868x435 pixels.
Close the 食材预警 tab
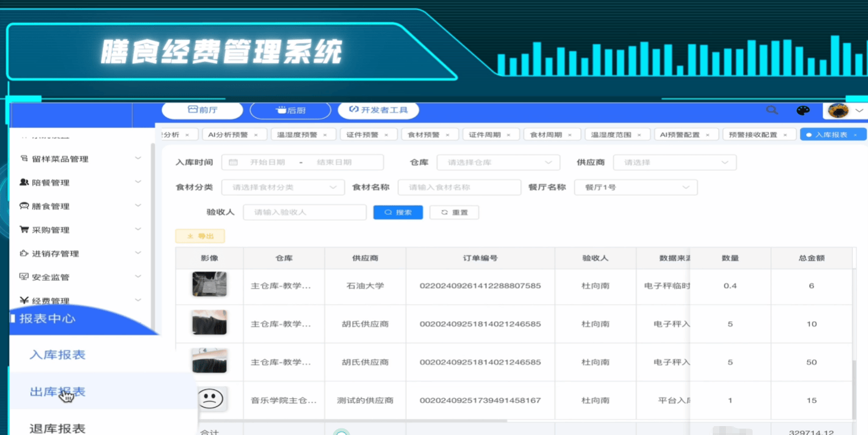(447, 135)
